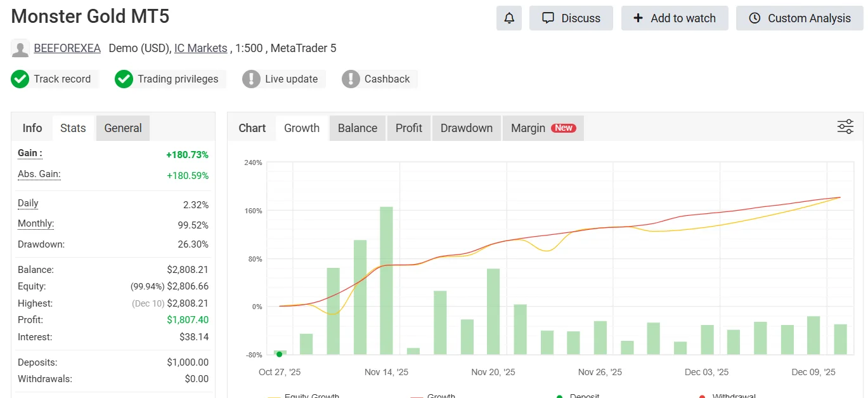Click the Trading privileges checkmark icon

(124, 79)
